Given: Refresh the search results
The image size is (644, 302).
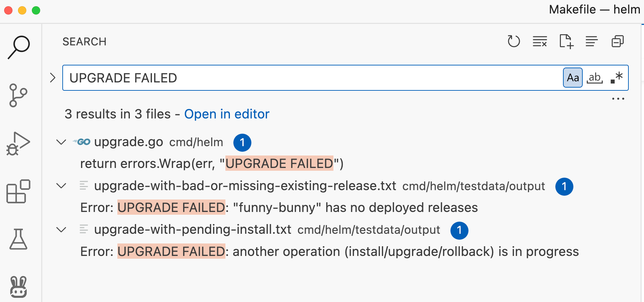Looking at the screenshot, I should (x=513, y=42).
